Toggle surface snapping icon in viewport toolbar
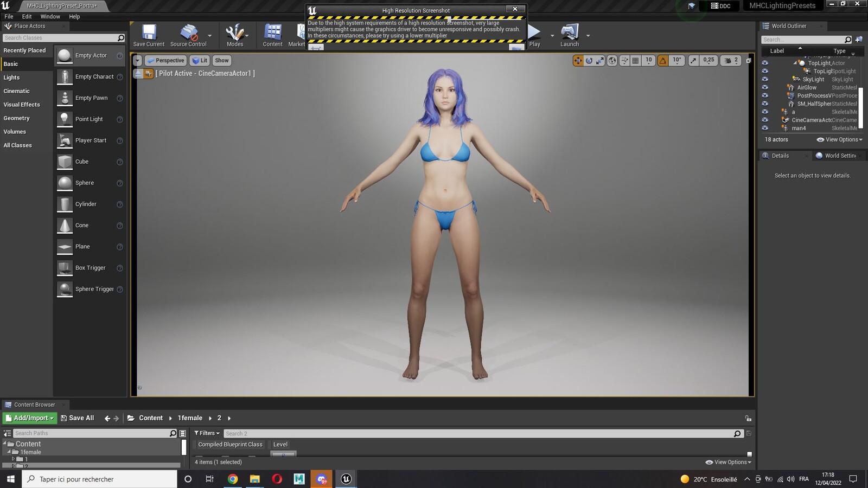 624,61
